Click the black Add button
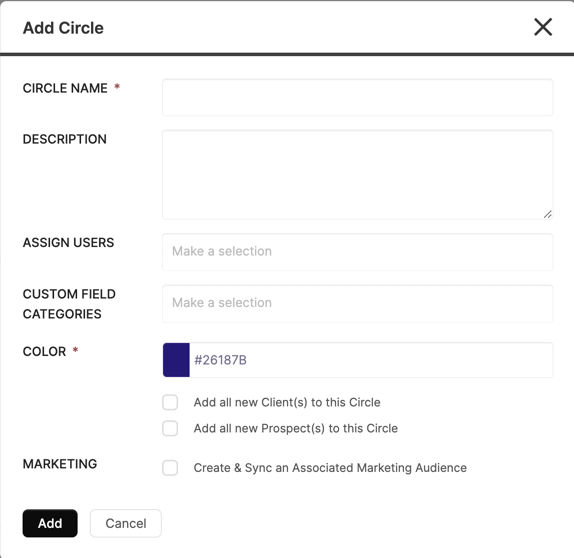 pos(50,523)
